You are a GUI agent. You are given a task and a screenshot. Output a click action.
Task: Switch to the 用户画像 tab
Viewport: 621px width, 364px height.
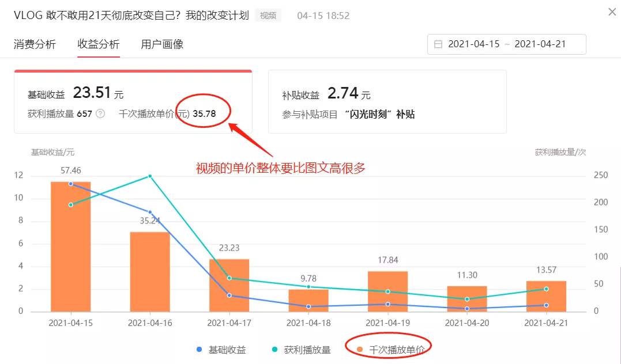(x=160, y=44)
